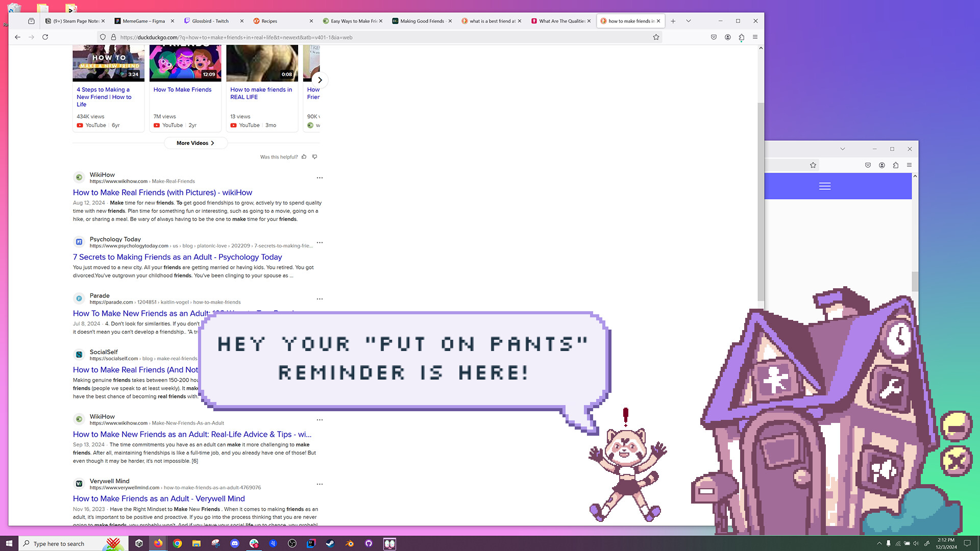980x551 pixels.
Task: Open the Firefox application menu hamburger
Action: coord(755,37)
